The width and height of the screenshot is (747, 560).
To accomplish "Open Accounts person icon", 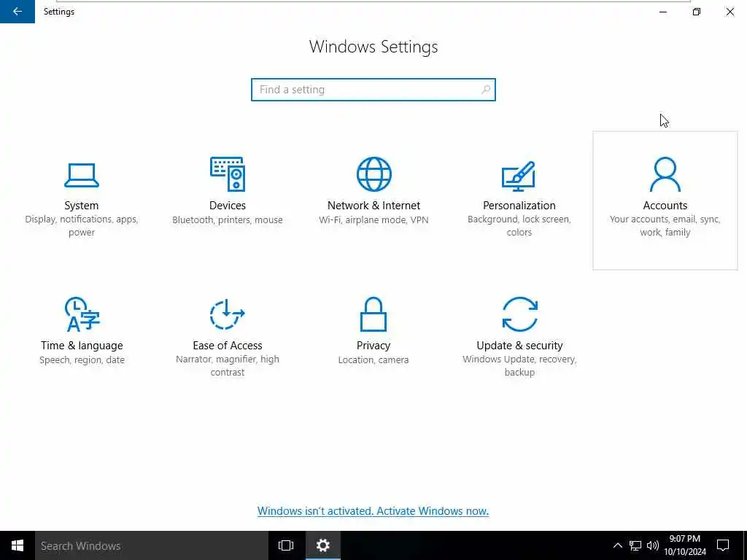I will (665, 174).
